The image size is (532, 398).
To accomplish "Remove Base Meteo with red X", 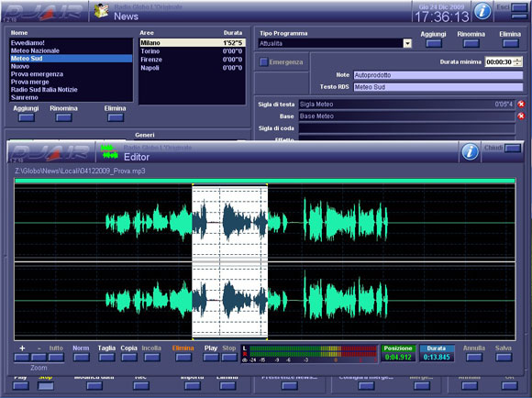I will (x=521, y=116).
